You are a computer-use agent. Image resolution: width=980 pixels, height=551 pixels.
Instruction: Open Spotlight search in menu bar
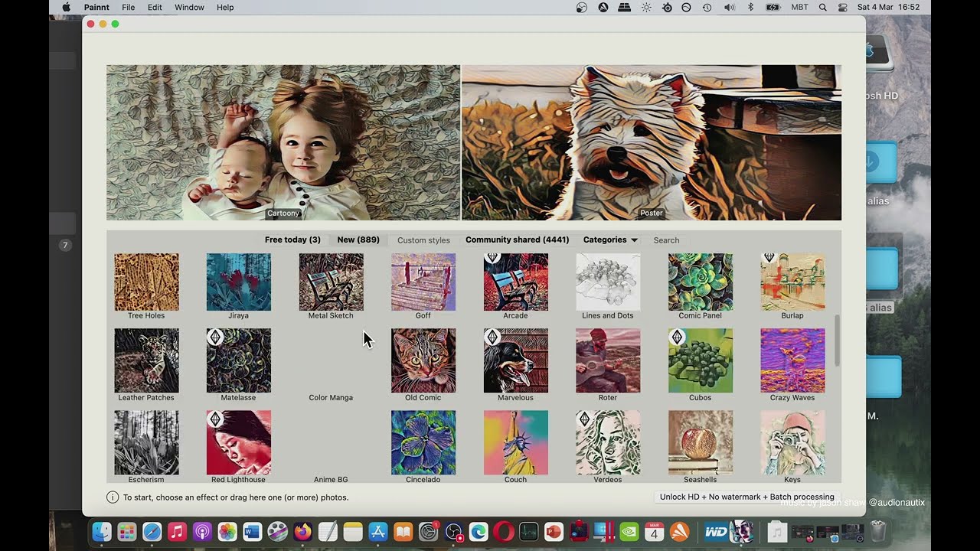[823, 7]
